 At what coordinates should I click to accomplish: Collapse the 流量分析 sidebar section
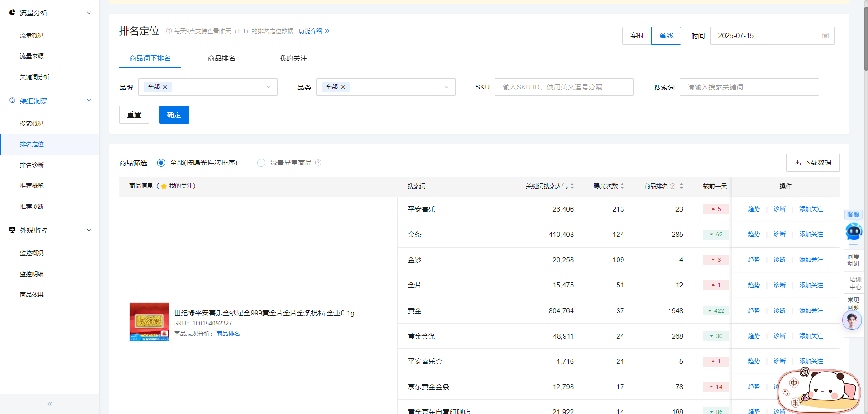[x=89, y=13]
